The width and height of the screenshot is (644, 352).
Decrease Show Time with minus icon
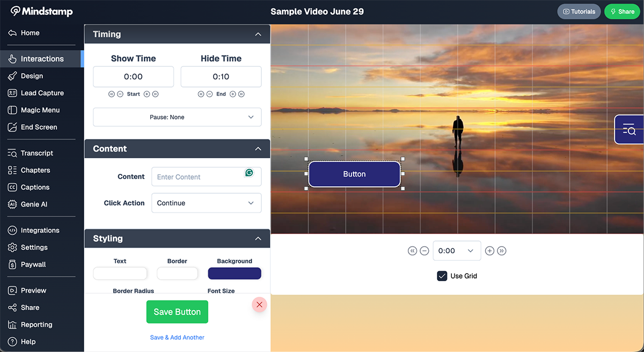coord(120,94)
